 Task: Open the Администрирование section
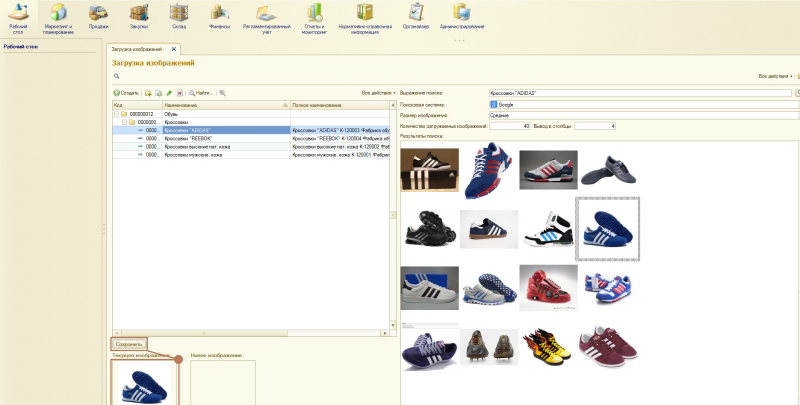462,16
